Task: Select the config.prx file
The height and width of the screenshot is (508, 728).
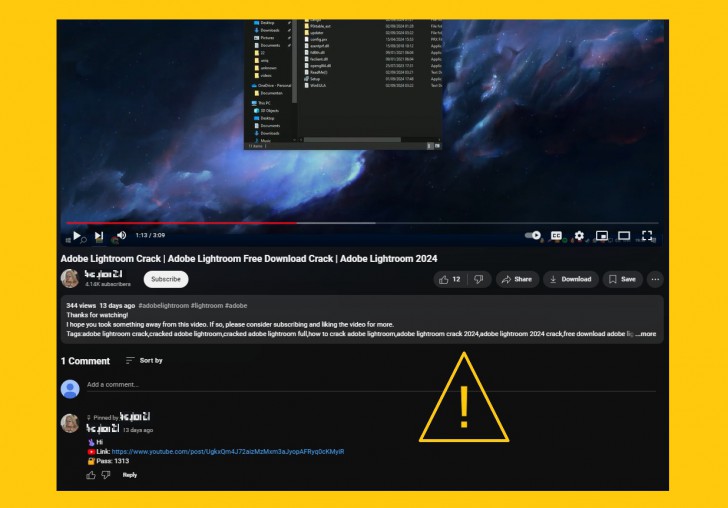Action: (318, 39)
